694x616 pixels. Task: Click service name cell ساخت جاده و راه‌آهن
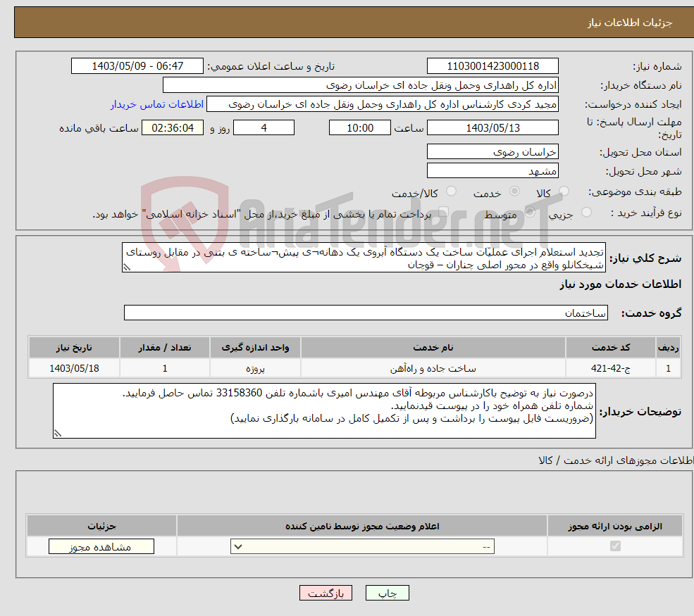433,368
